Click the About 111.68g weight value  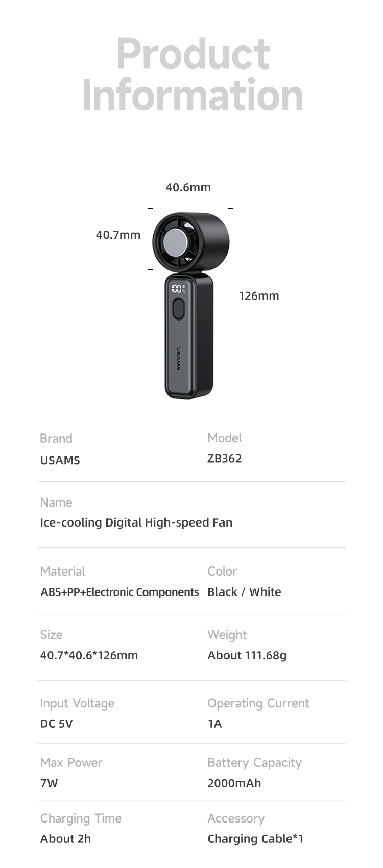pyautogui.click(x=247, y=655)
